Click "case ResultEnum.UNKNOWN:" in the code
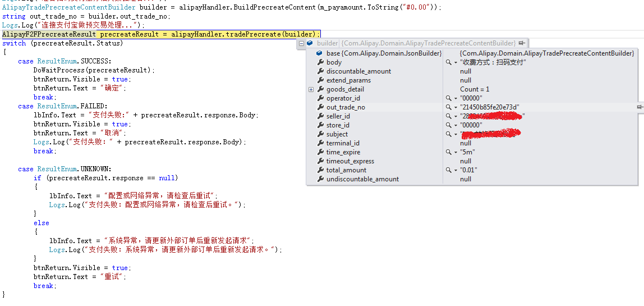The image size is (644, 306). [65, 169]
